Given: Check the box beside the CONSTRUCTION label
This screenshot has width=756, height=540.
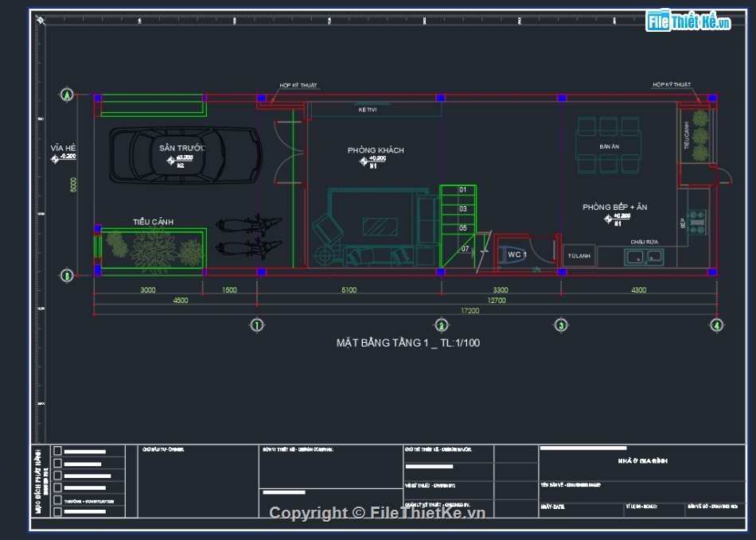Looking at the screenshot, I should coord(57,500).
